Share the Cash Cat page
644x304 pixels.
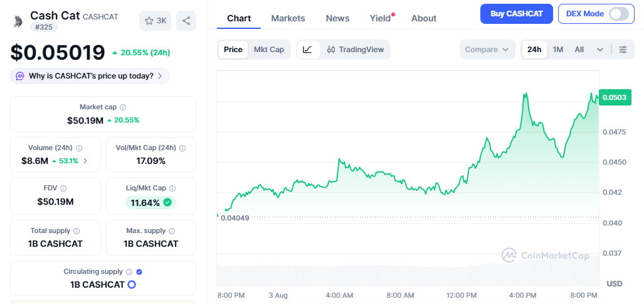(186, 21)
